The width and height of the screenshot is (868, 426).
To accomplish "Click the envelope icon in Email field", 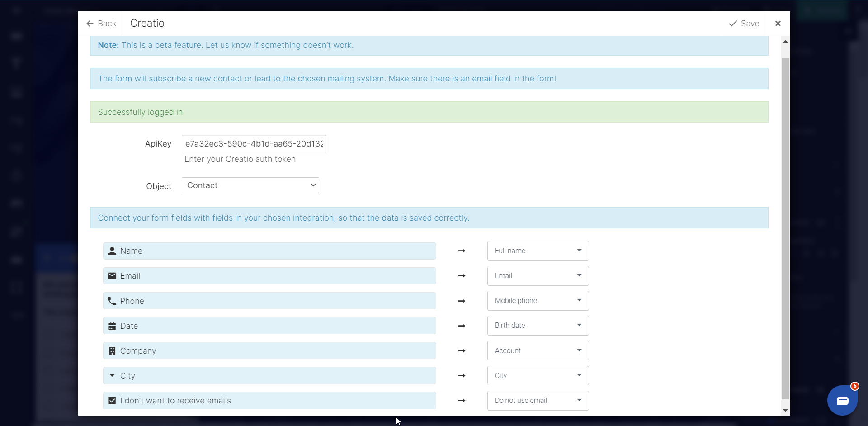I will tap(112, 276).
